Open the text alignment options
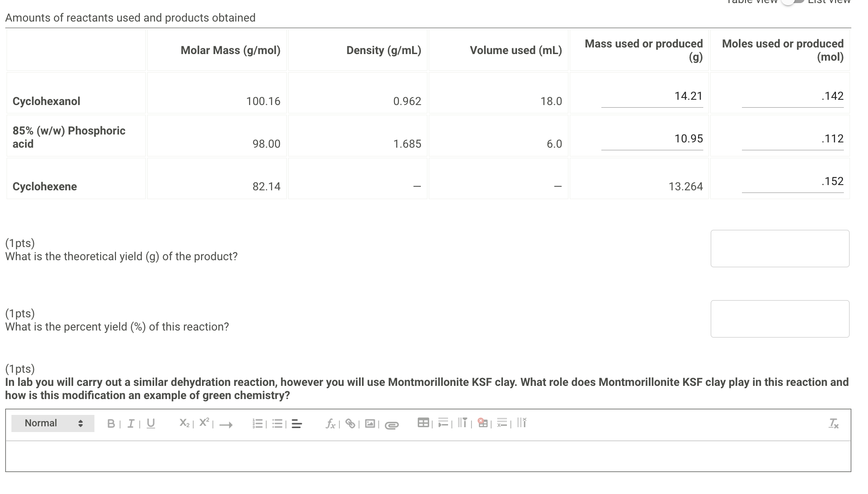Viewport: 868px width, 494px height. (x=297, y=424)
